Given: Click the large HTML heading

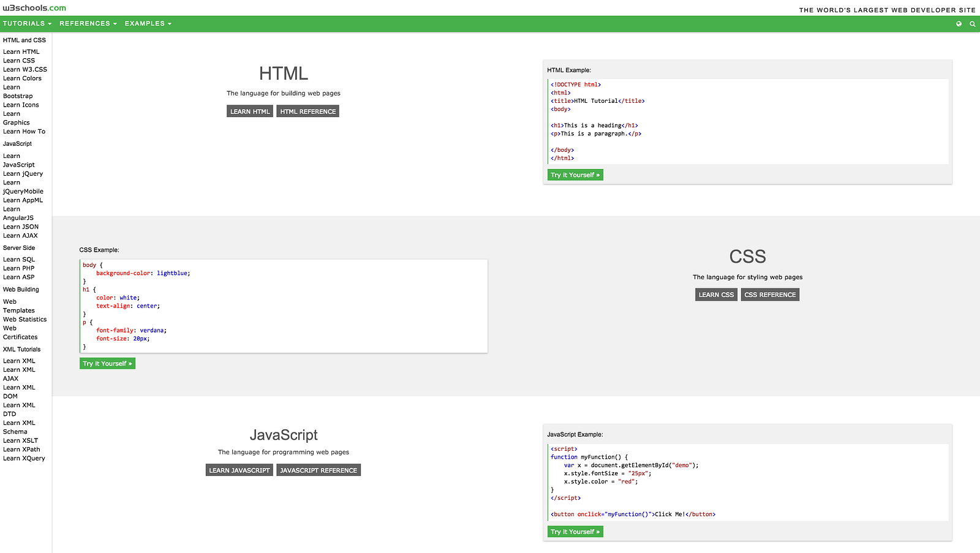Looking at the screenshot, I should click(x=283, y=73).
